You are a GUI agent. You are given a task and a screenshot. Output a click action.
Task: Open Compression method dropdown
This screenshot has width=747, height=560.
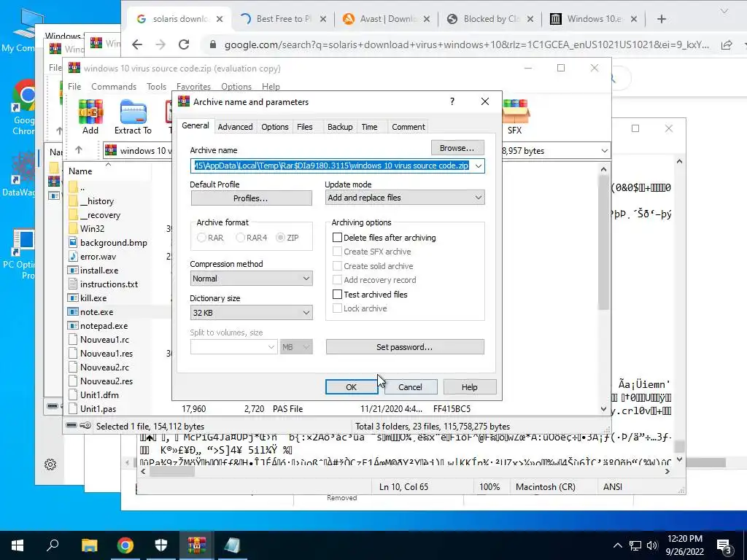coord(251,279)
